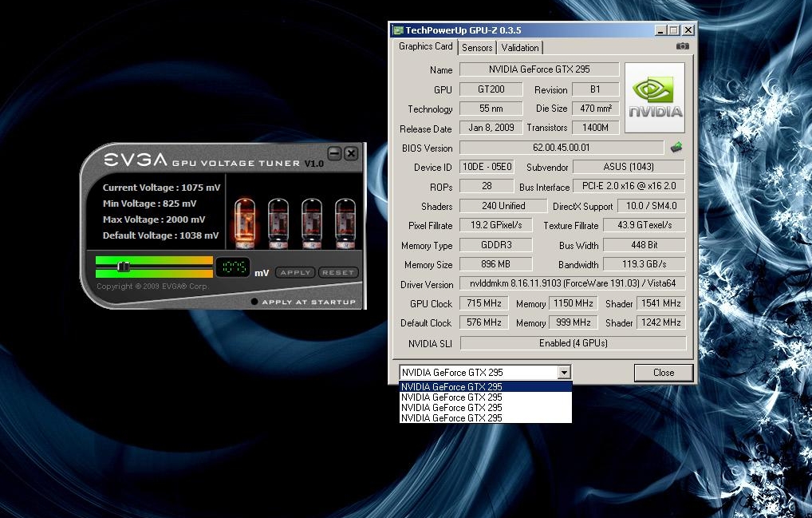The width and height of the screenshot is (812, 518).
Task: Click the voltage slider handle
Action: 122,267
